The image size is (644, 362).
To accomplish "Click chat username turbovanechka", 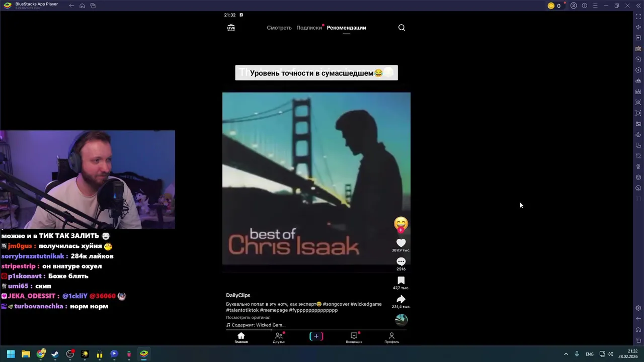I will click(x=39, y=306).
